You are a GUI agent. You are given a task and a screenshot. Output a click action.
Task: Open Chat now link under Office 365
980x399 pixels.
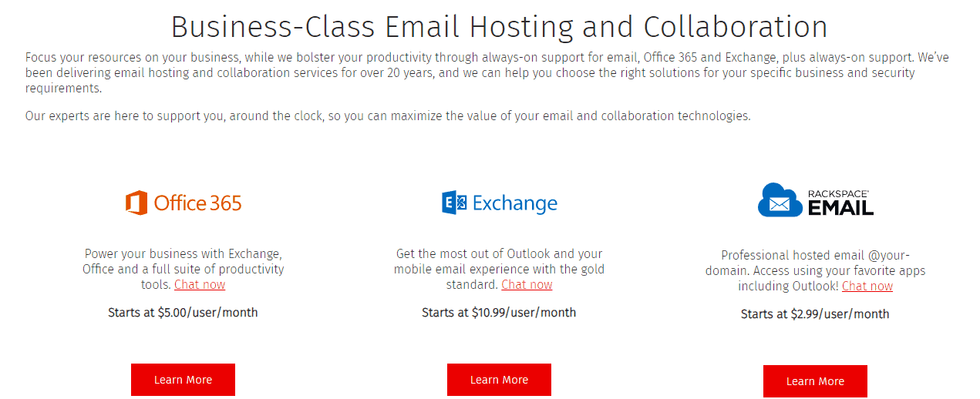tap(200, 285)
